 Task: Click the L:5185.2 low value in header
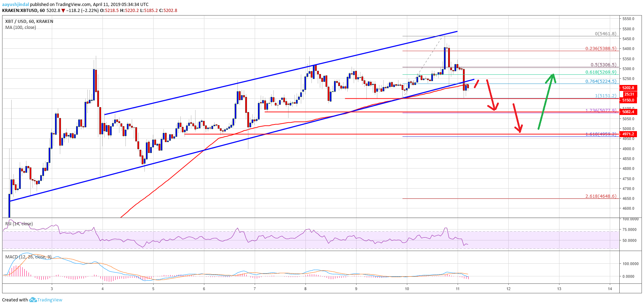pyautogui.click(x=149, y=11)
